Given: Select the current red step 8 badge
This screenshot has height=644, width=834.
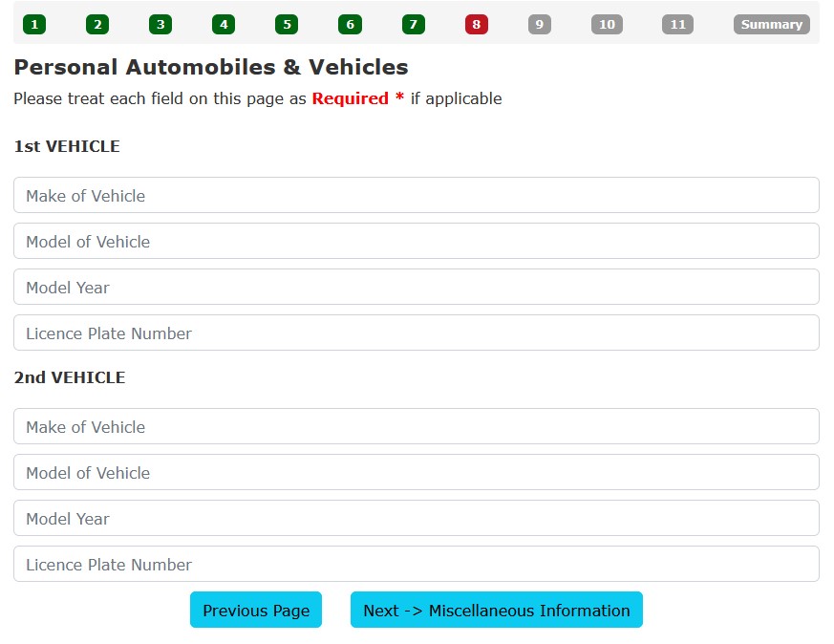Looking at the screenshot, I should point(477,25).
